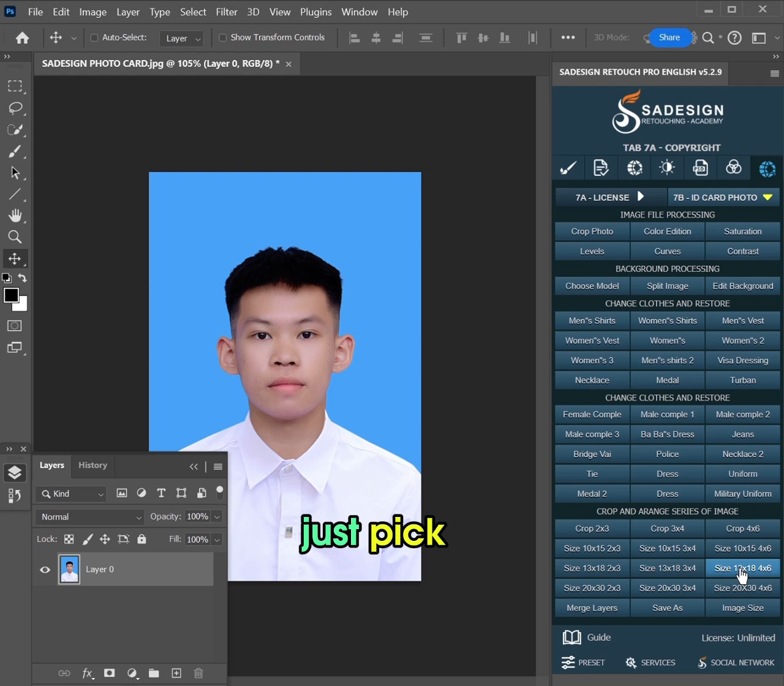Select the Rectangular Marquee tool
784x686 pixels.
tap(15, 86)
